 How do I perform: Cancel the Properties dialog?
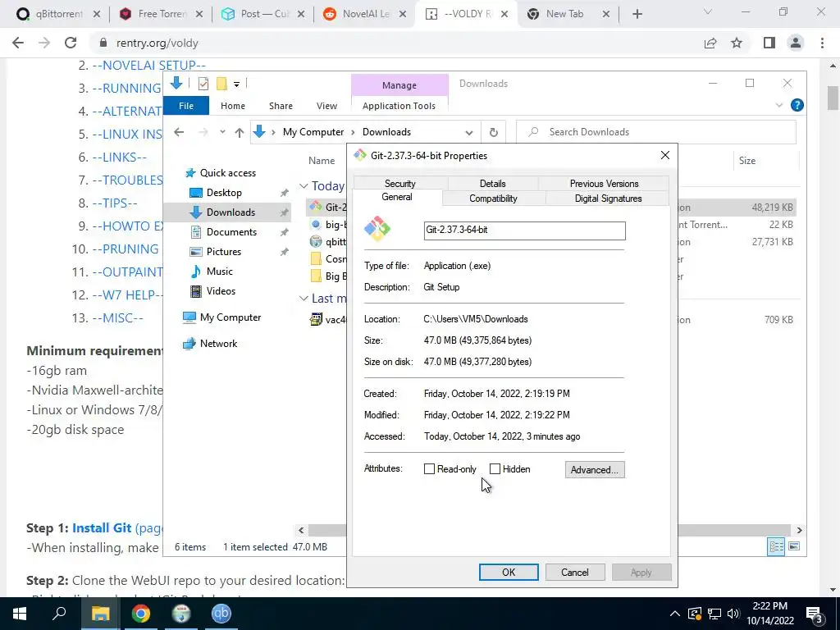coord(575,572)
